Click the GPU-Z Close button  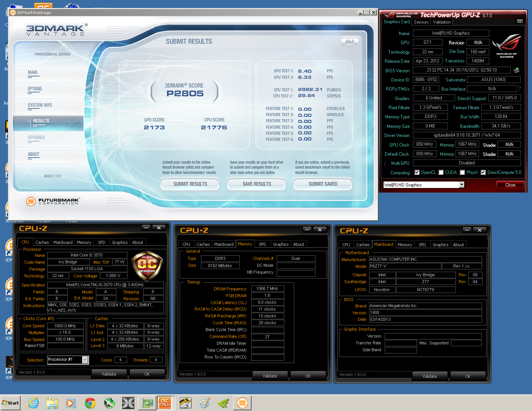[x=510, y=185]
